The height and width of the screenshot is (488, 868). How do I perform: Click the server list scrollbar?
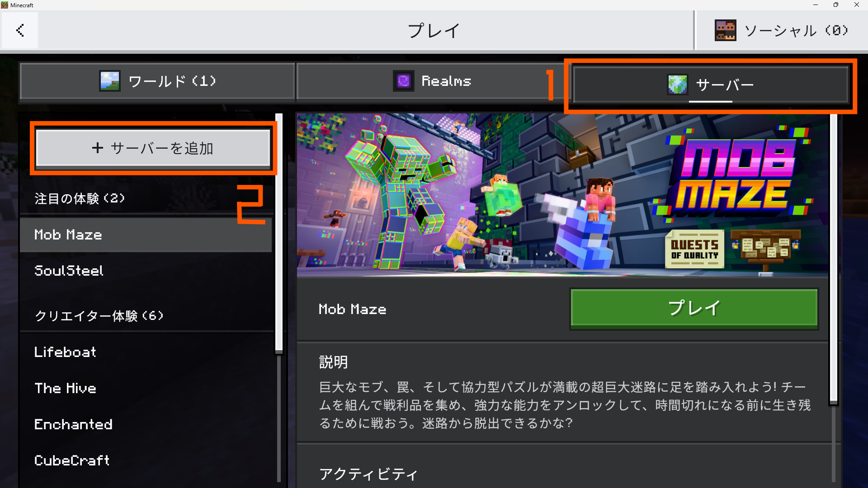[279, 233]
